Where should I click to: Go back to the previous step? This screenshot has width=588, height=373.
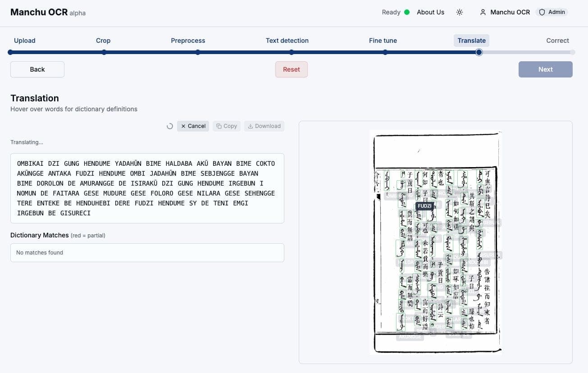tap(37, 69)
